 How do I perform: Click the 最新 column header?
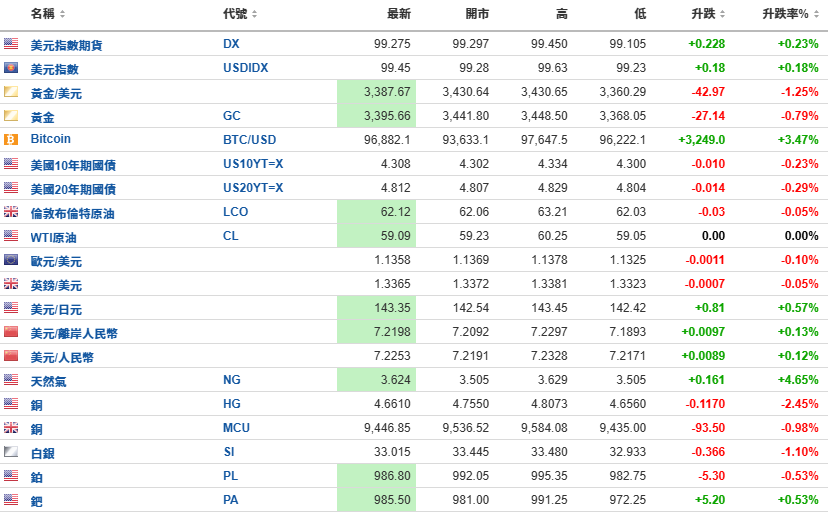[399, 14]
